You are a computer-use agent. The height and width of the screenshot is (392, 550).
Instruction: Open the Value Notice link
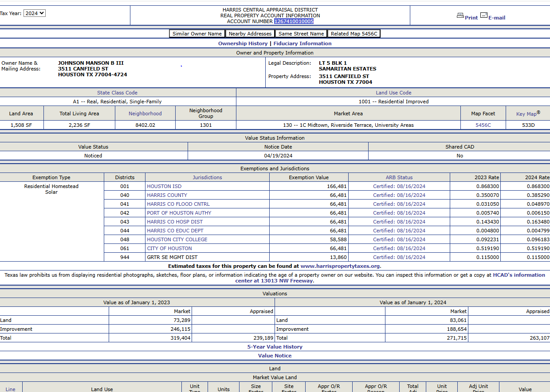click(x=275, y=356)
